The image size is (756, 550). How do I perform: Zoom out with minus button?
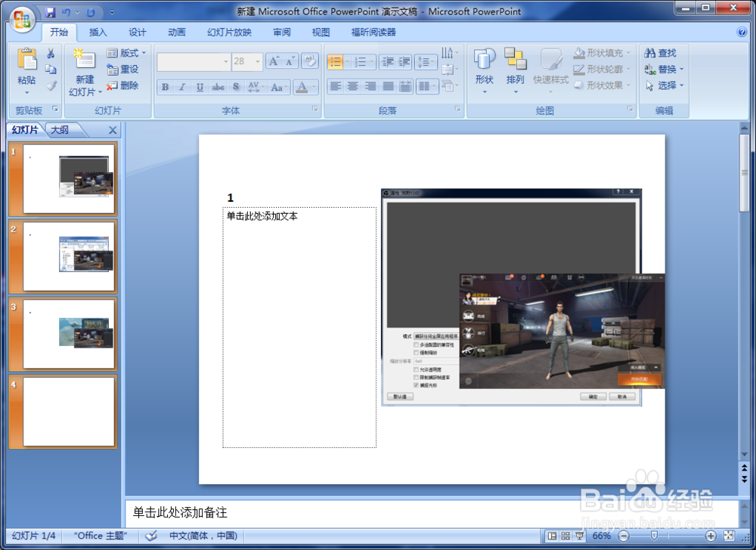(624, 536)
